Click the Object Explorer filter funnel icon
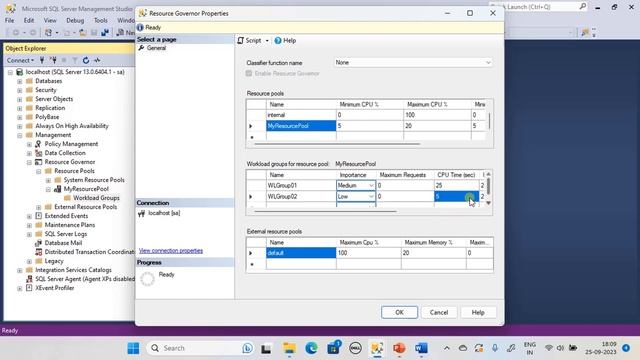This screenshot has width=640, height=360. pos(75,60)
